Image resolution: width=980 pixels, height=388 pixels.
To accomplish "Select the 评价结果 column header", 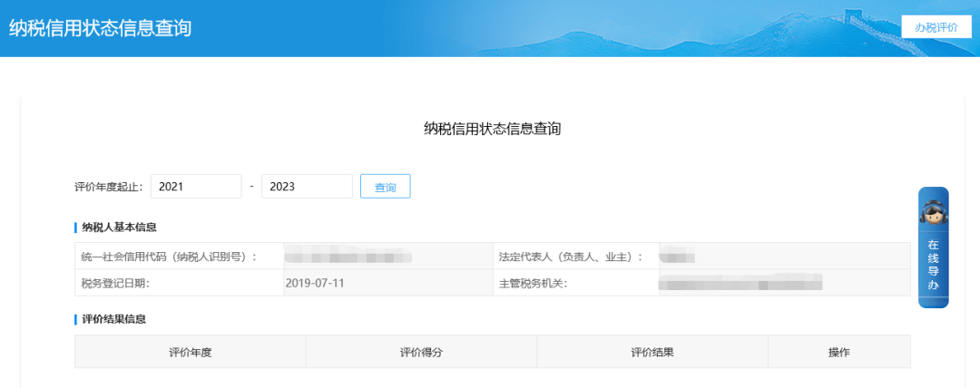I will point(652,352).
